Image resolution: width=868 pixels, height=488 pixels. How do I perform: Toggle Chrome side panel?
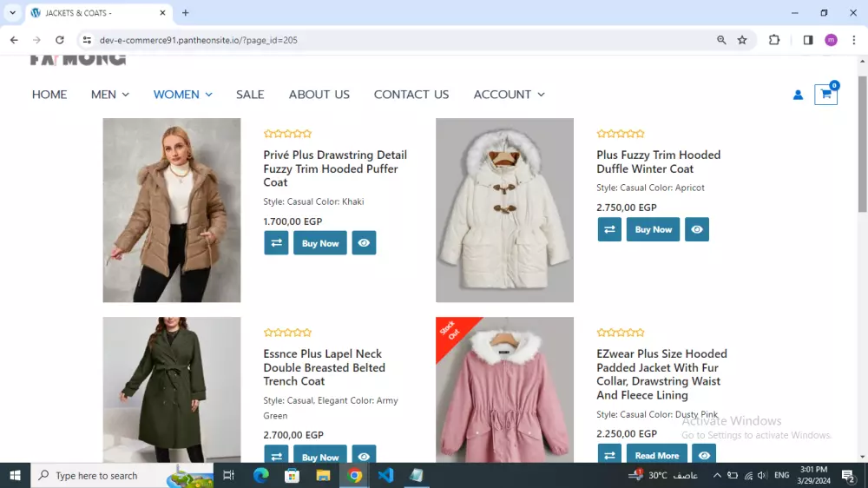(807, 40)
